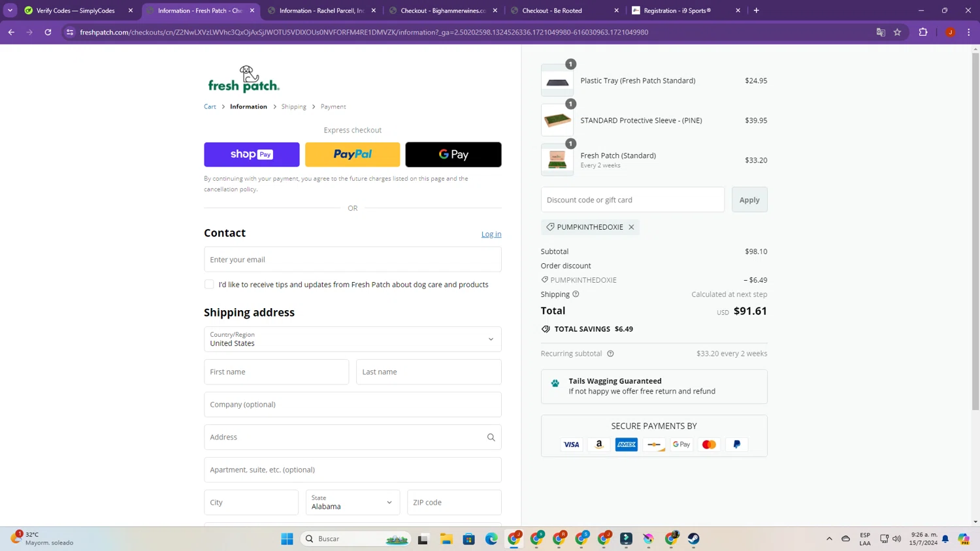Click the STANDARD Protective Sleeve thumbnail
Image resolution: width=980 pixels, height=551 pixels.
click(557, 121)
